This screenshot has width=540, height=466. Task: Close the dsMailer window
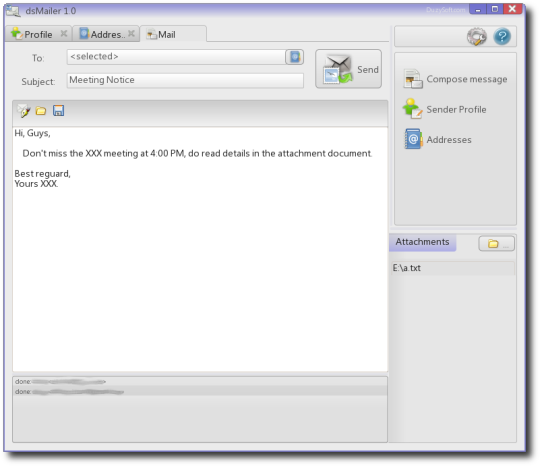click(x=512, y=9)
